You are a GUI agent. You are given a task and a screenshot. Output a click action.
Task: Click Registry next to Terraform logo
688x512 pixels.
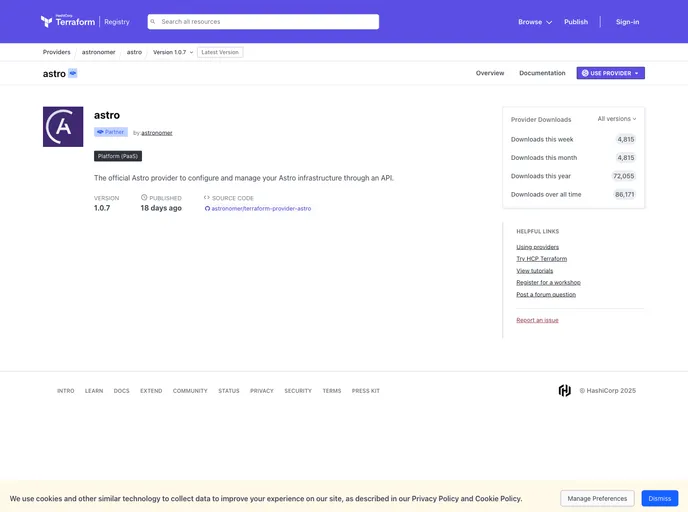pyautogui.click(x=117, y=22)
